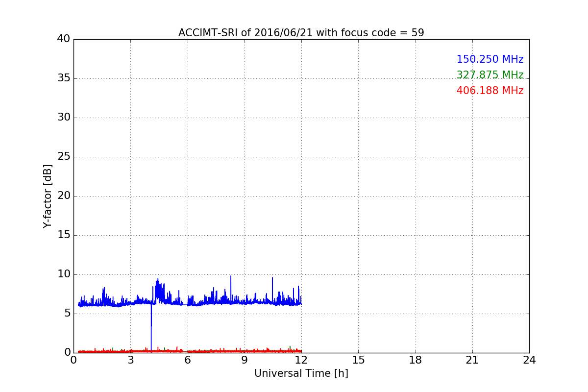
Task: Click y-axis tick label 25
Action: click(64, 157)
